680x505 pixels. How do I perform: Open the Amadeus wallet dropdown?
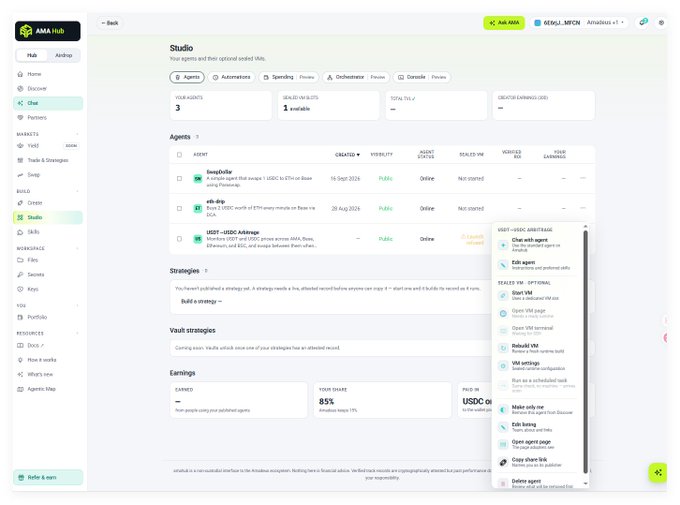(x=605, y=23)
